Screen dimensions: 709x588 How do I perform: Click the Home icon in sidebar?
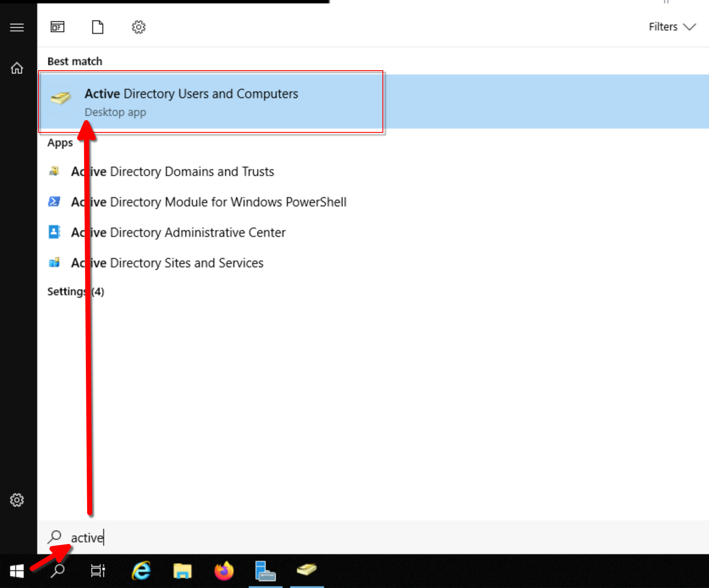click(17, 68)
